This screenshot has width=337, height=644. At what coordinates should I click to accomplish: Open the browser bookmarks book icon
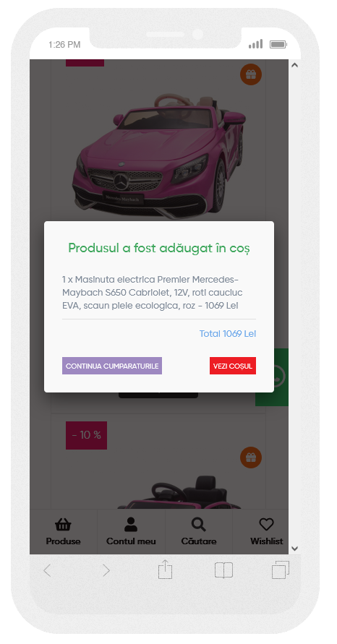coord(223,570)
